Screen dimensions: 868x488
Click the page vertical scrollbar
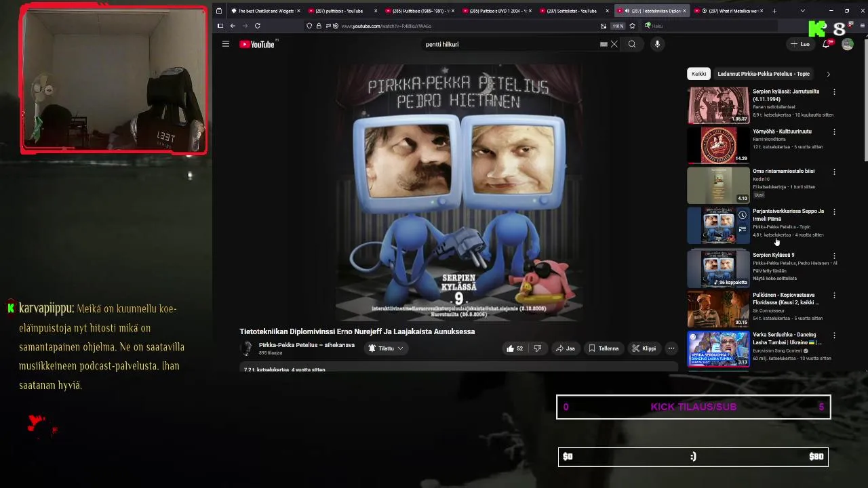coord(865,102)
